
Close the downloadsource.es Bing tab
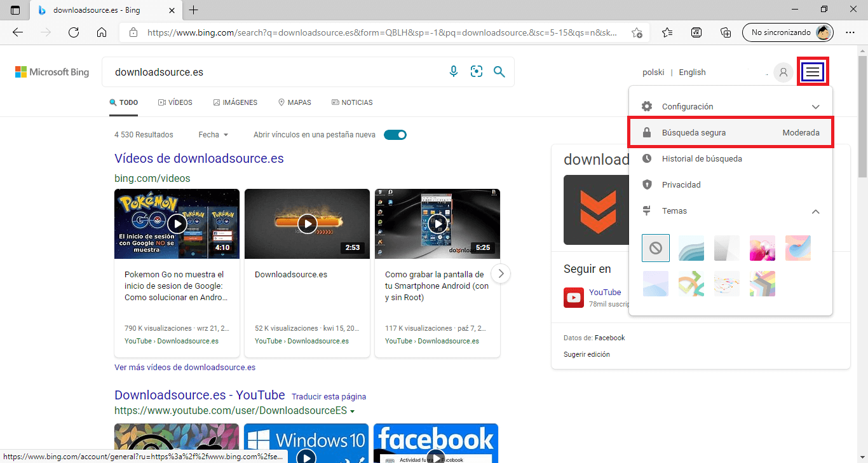[x=172, y=10]
